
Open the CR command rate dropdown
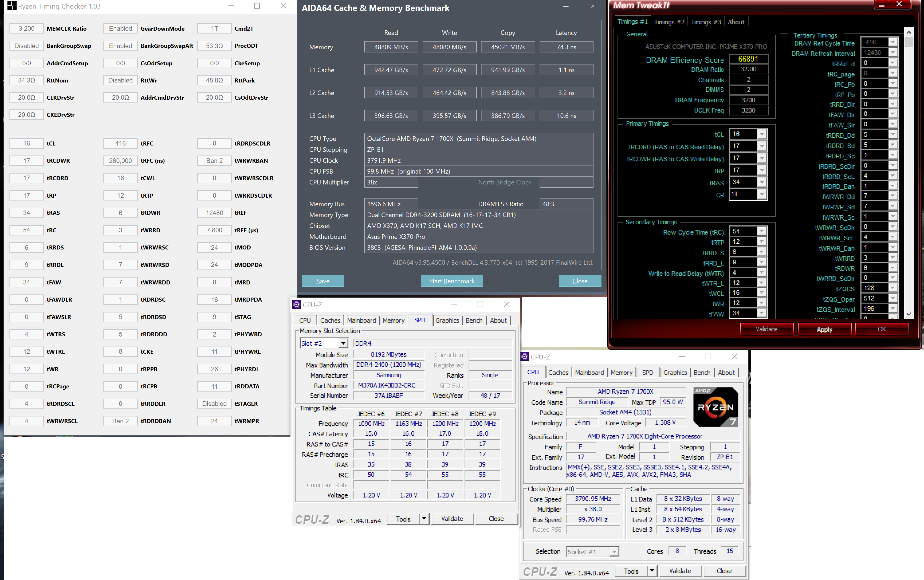[x=762, y=194]
